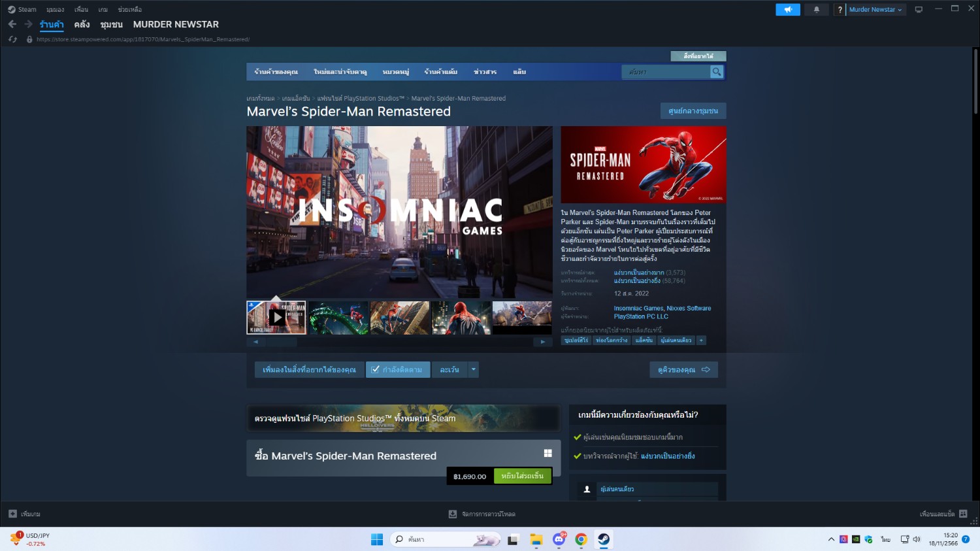Viewport: 980px width, 551px height.
Task: Open the เพื่อน (Friends) menu
Action: (81, 10)
